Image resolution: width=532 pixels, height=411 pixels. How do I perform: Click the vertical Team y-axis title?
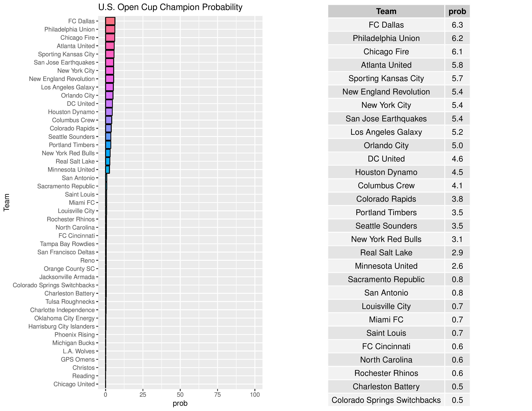7,202
